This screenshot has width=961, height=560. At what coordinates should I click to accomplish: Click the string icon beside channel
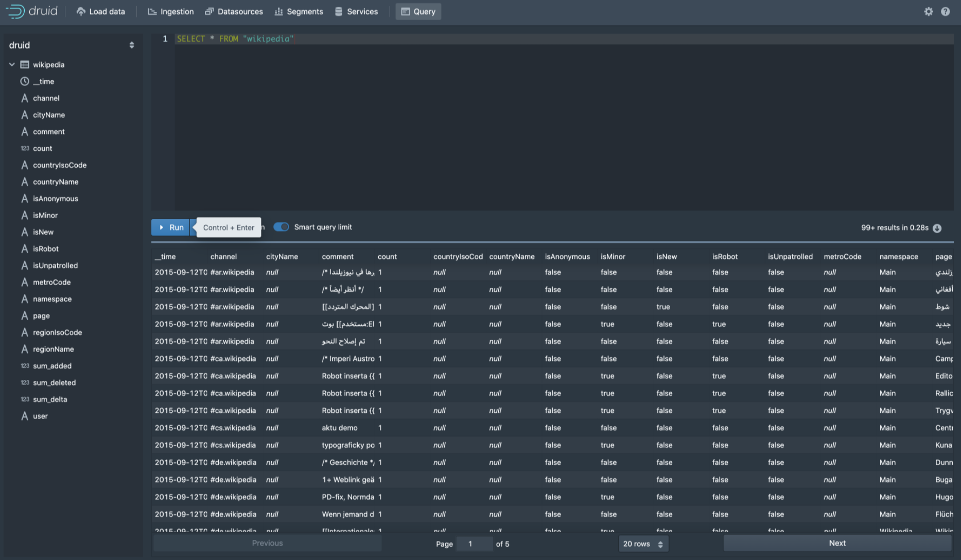tap(25, 98)
